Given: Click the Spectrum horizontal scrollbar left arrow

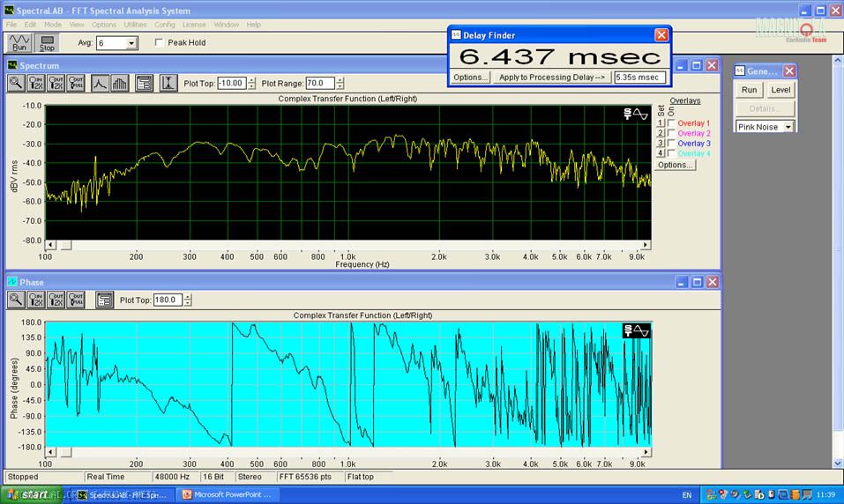Looking at the screenshot, I should pos(50,245).
